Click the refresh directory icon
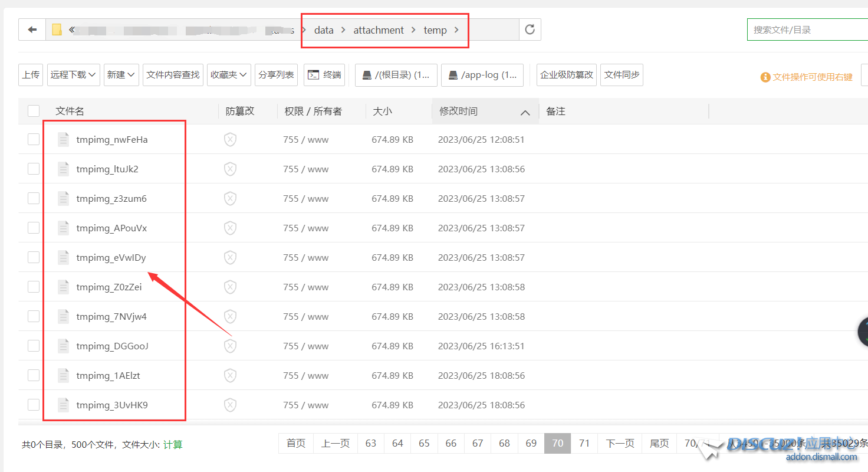 pos(530,29)
